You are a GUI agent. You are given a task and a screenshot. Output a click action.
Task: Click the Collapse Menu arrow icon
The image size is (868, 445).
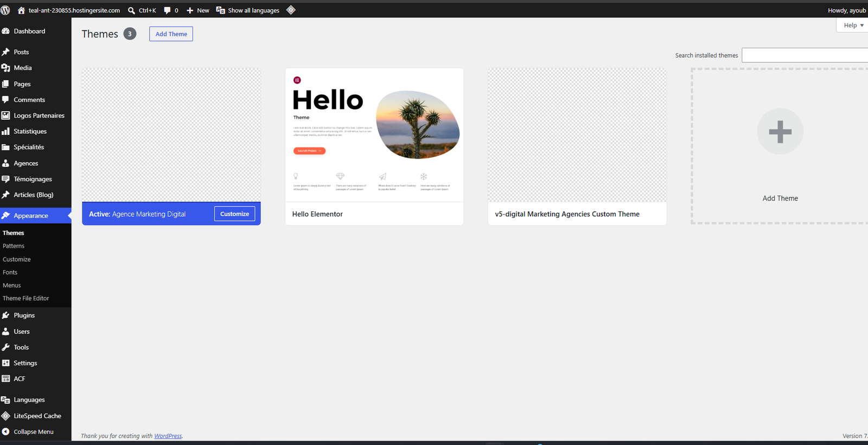tap(6, 432)
